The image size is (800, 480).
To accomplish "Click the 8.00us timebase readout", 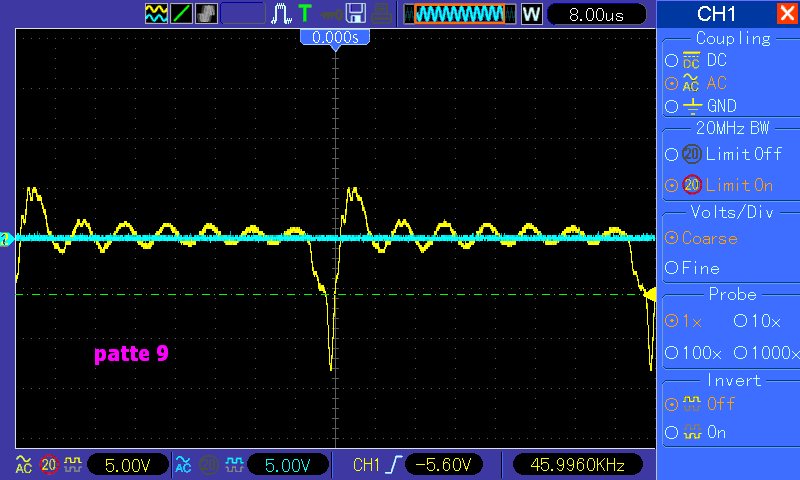I will point(595,14).
